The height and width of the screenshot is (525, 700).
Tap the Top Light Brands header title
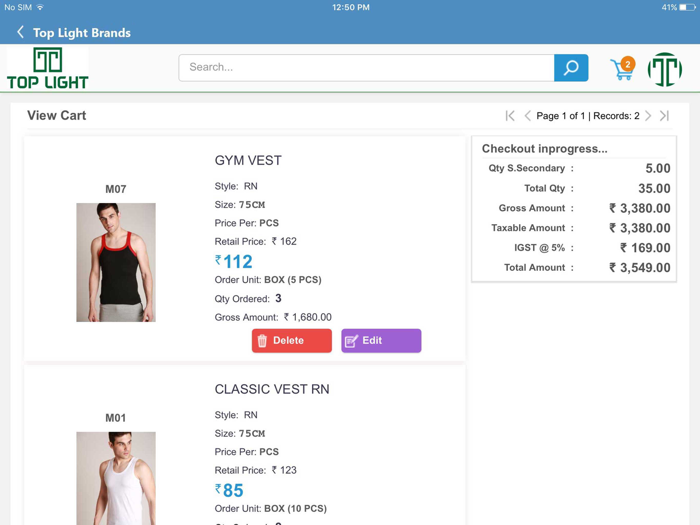[x=82, y=33]
